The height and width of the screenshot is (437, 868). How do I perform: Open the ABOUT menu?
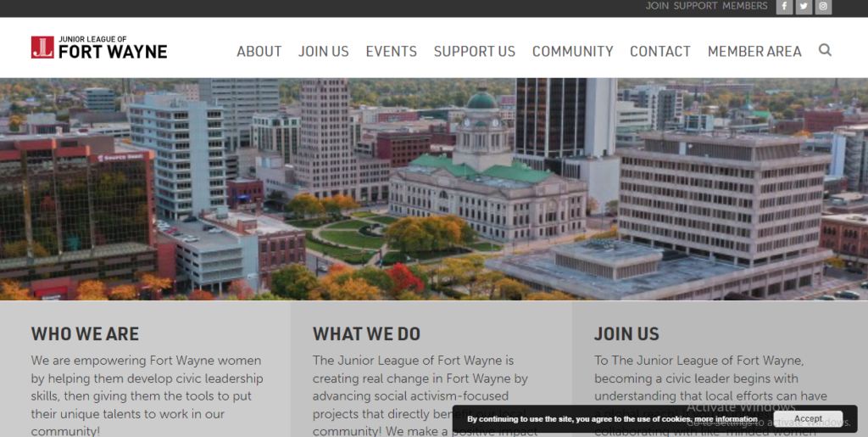[259, 52]
